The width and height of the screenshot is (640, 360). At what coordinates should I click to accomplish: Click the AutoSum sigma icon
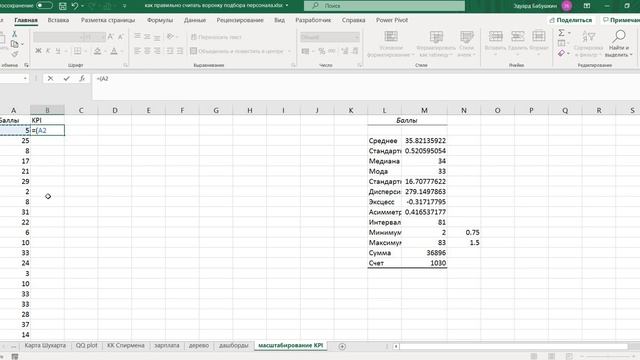click(562, 33)
